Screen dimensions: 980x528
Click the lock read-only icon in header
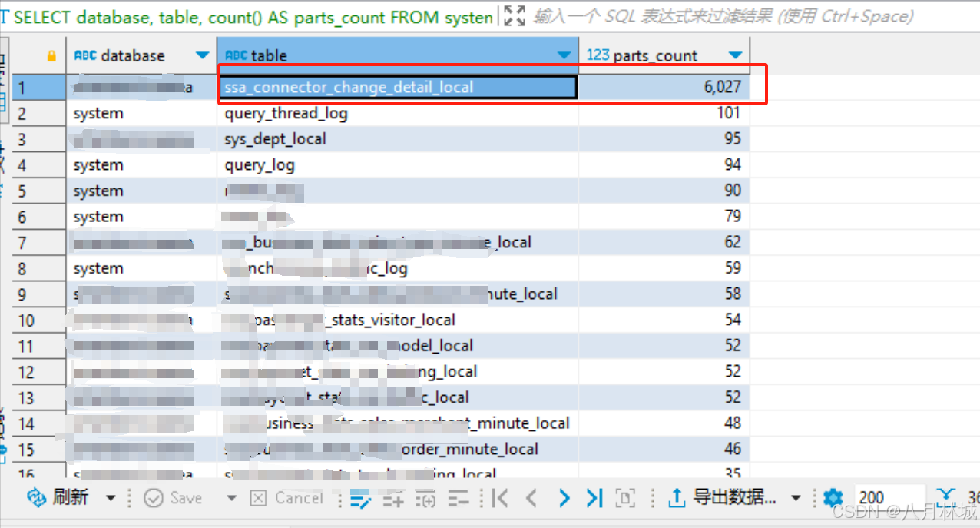[51, 55]
